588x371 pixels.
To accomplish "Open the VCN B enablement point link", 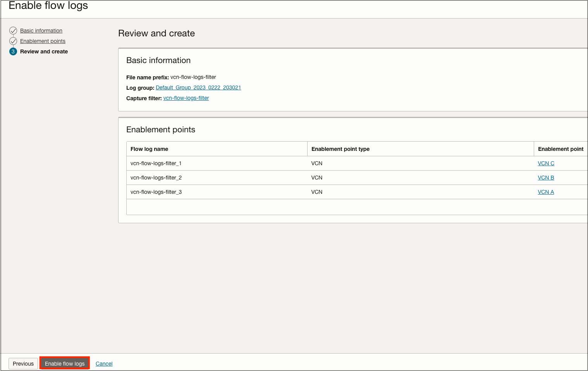I will [546, 178].
